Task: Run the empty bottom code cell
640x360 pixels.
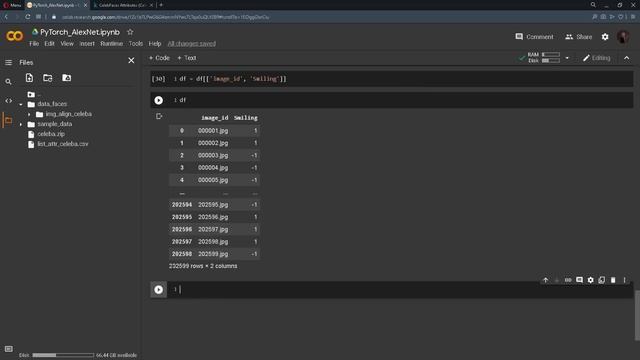Action: pos(158,289)
